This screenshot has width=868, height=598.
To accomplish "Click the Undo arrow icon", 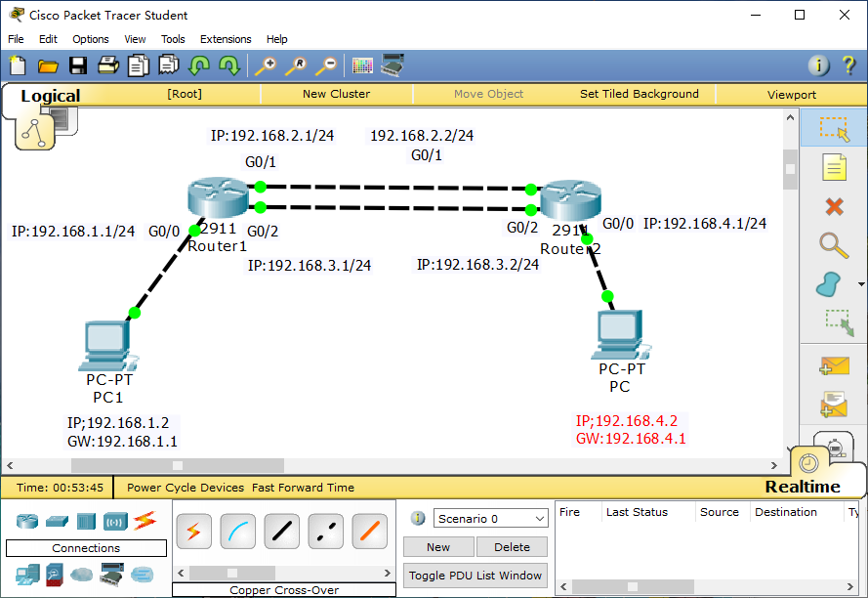I will tap(199, 65).
